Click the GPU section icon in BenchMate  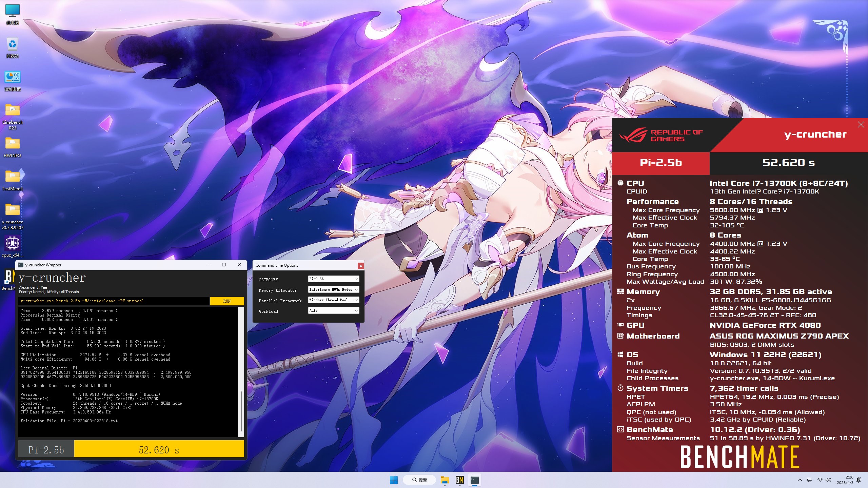tap(620, 325)
